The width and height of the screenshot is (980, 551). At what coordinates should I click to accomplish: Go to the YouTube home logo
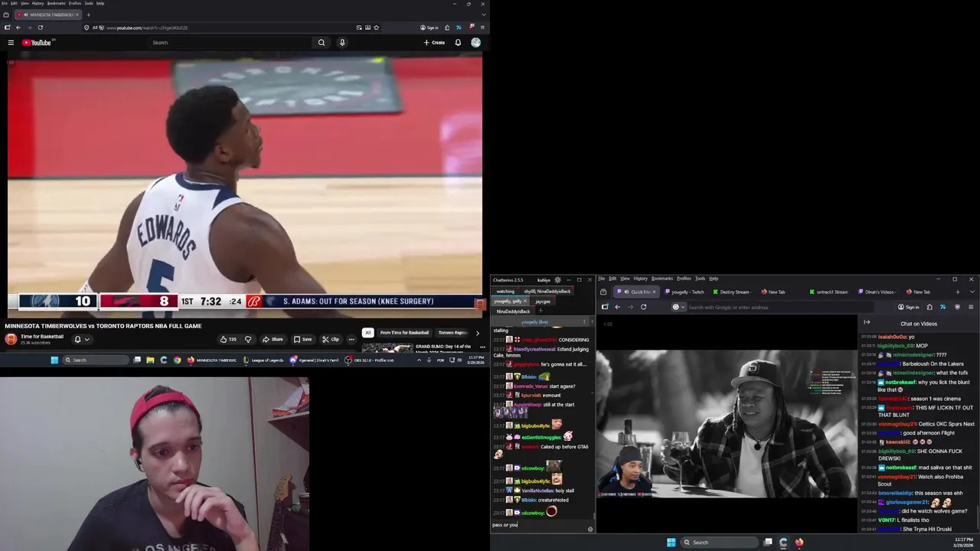point(36,43)
